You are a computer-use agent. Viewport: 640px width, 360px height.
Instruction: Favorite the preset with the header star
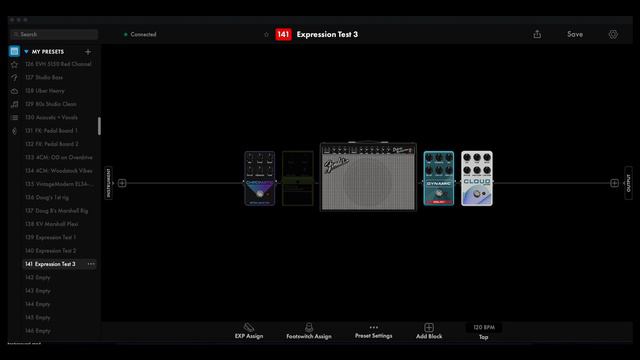point(267,35)
